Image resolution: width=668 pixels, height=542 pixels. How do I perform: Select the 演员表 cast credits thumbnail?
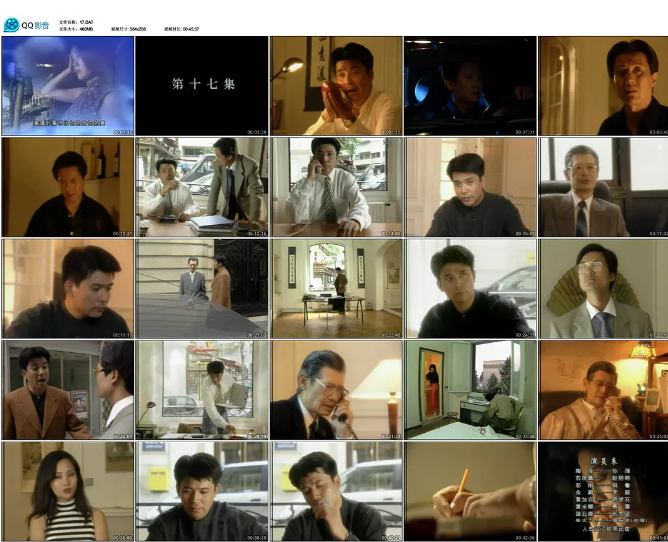click(604, 492)
